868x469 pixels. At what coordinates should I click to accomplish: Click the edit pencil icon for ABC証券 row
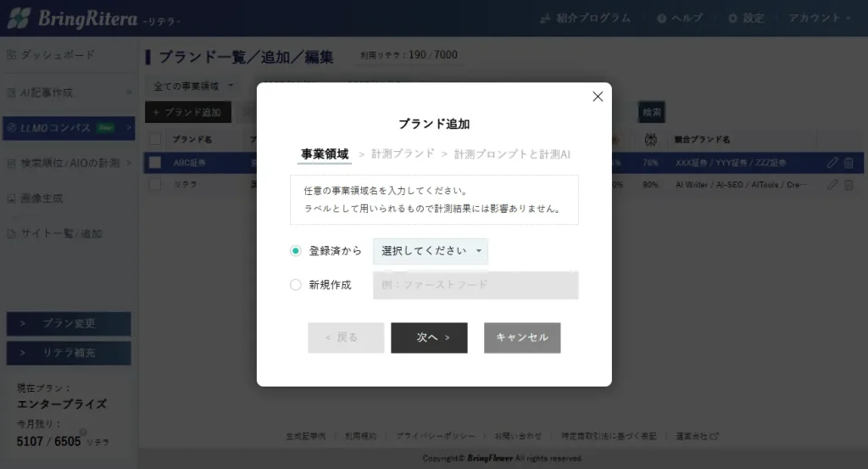point(832,162)
